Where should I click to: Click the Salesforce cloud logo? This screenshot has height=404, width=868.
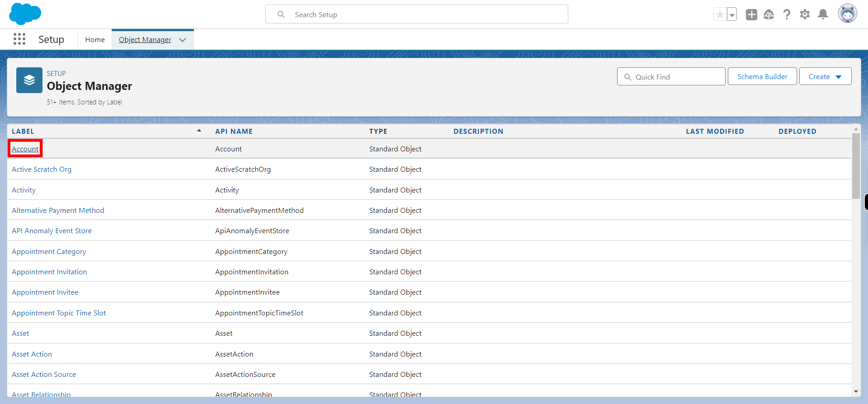coord(25,14)
